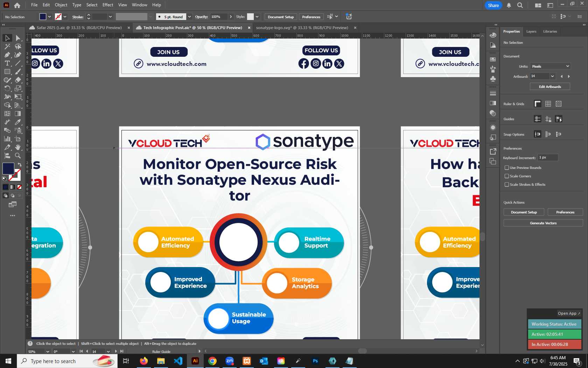This screenshot has width=588, height=368.
Task: Select the Selection (black arrow) tool
Action: point(7,38)
